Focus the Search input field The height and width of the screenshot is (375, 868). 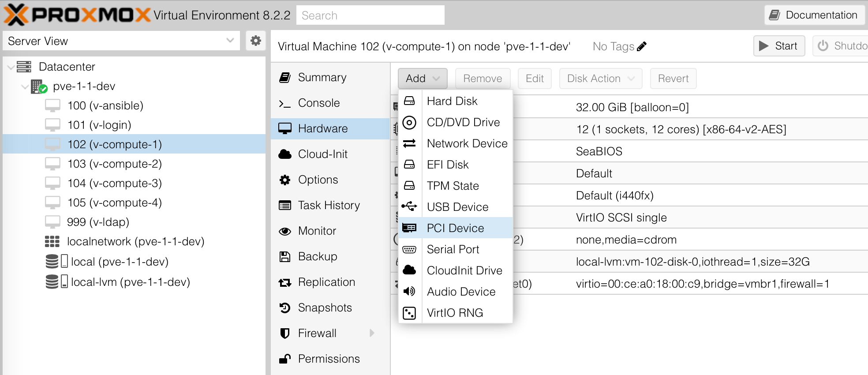click(370, 15)
